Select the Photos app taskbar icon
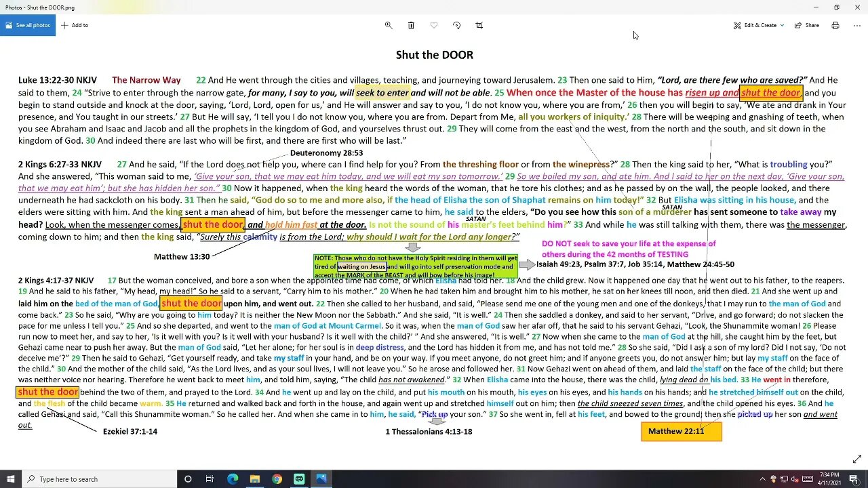 [x=321, y=479]
